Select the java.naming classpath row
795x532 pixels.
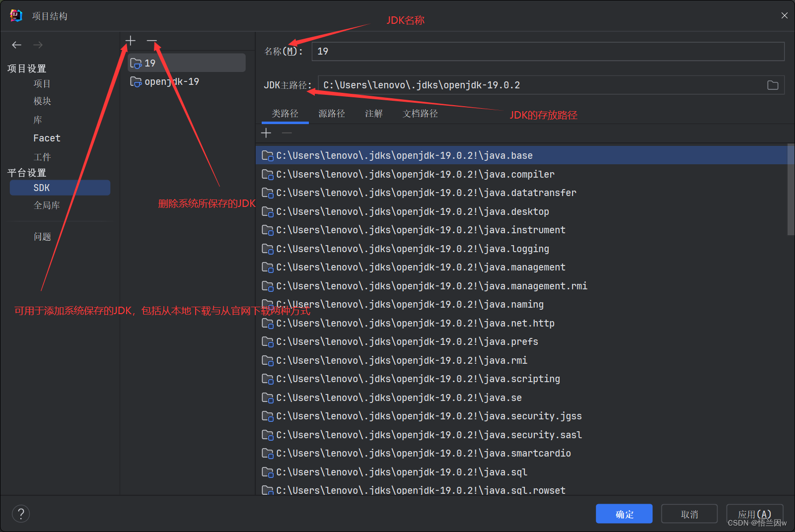(521, 304)
